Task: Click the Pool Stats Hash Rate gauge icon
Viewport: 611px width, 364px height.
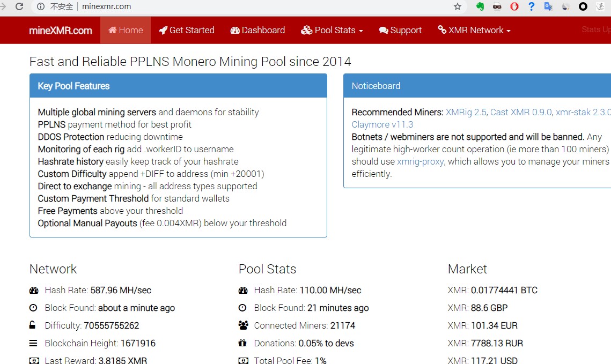Action: (x=243, y=290)
